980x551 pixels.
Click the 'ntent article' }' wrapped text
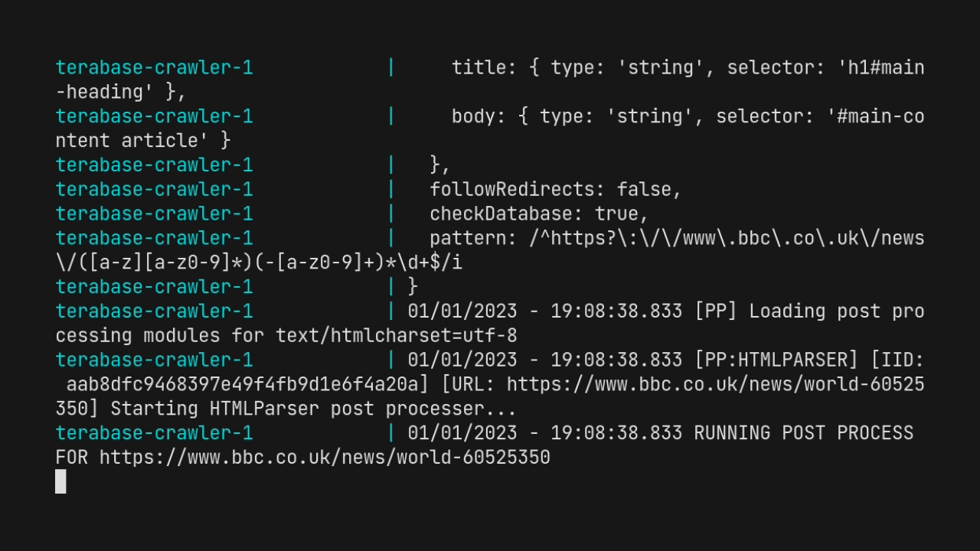[x=143, y=141]
